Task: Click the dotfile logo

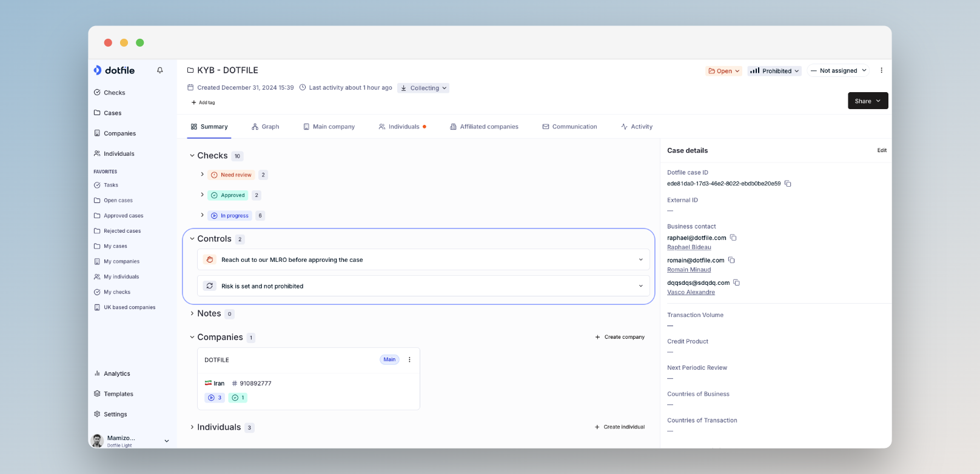Action: (x=114, y=70)
